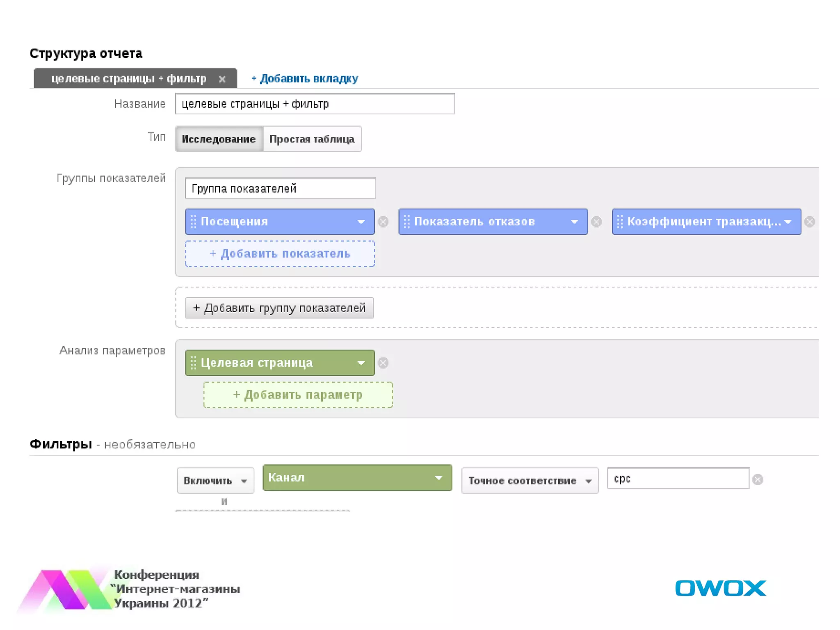
Task: Remove the Показатель отказов metric via x icon
Action: tap(596, 222)
